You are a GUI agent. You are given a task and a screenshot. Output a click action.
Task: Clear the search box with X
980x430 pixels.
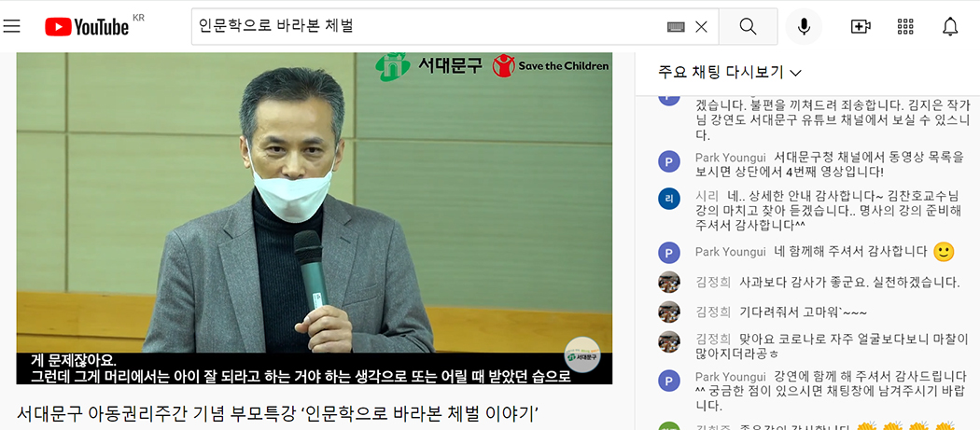click(701, 26)
